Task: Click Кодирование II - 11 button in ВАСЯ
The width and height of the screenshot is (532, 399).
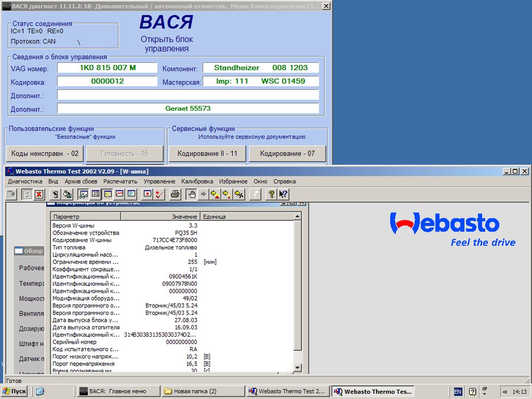Action: click(x=207, y=154)
